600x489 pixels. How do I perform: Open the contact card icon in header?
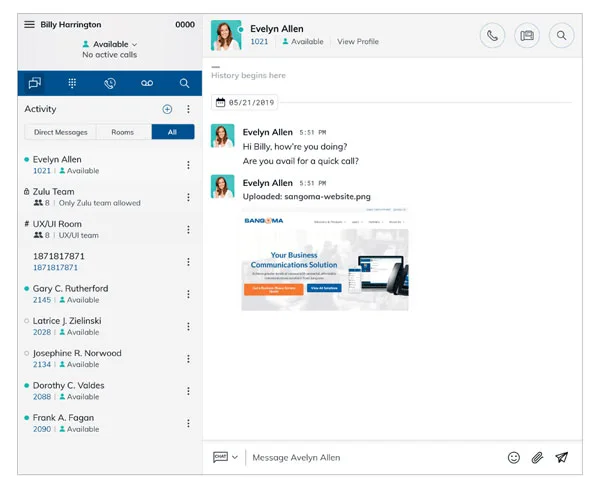[527, 36]
